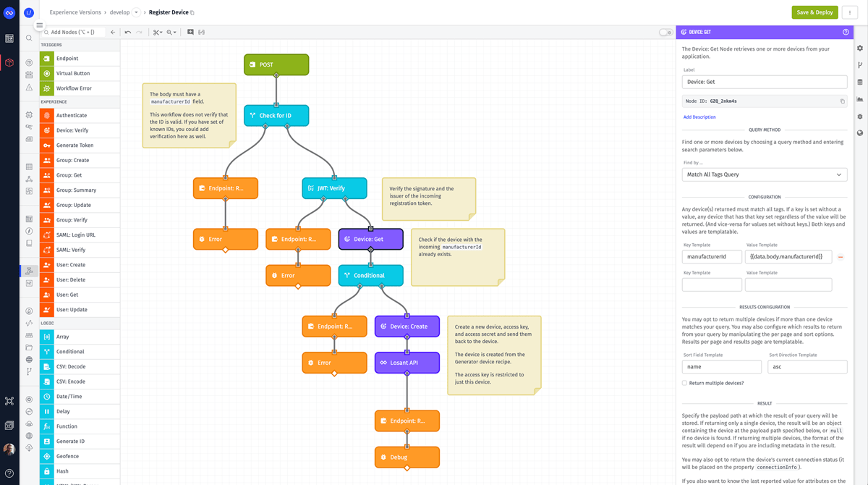Check the Return multiple devices box
The image size is (868, 485).
[x=685, y=383]
